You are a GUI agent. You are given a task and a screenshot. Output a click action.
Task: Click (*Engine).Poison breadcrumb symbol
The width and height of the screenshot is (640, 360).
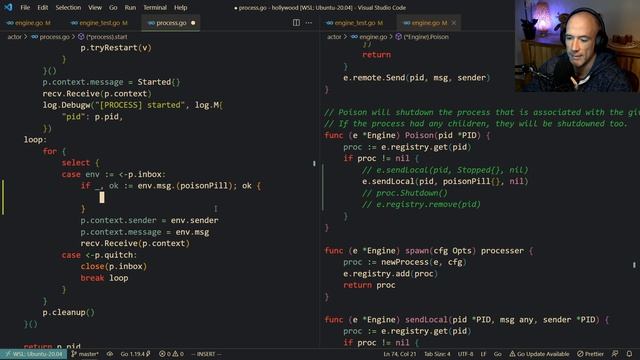click(426, 37)
